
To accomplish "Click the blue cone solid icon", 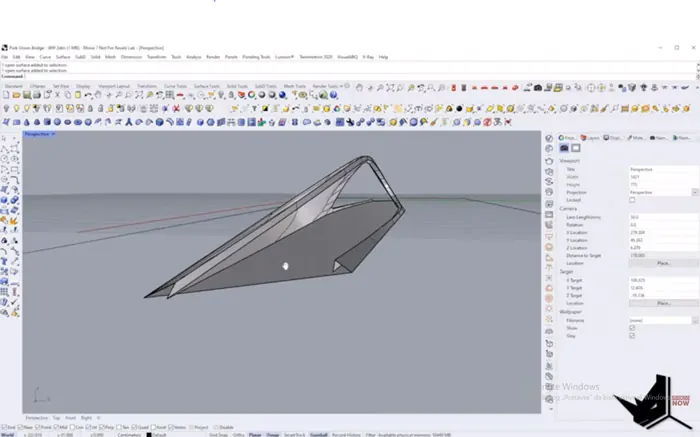I will click(27, 122).
